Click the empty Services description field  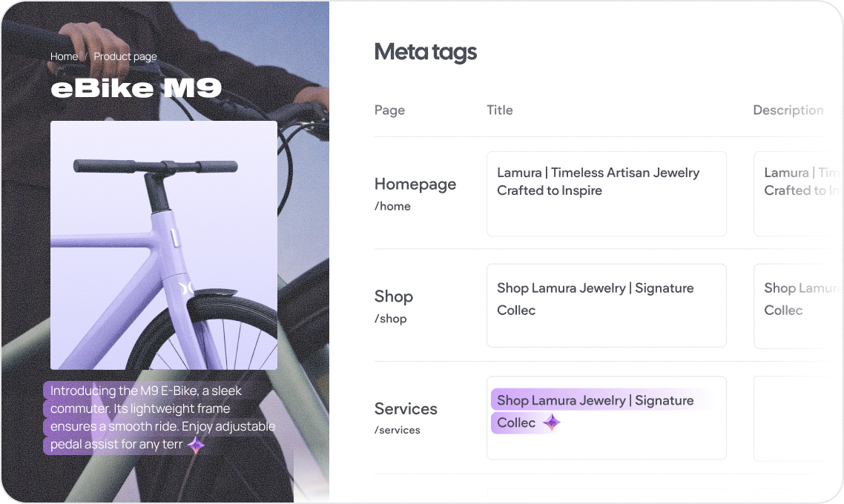[x=797, y=418]
